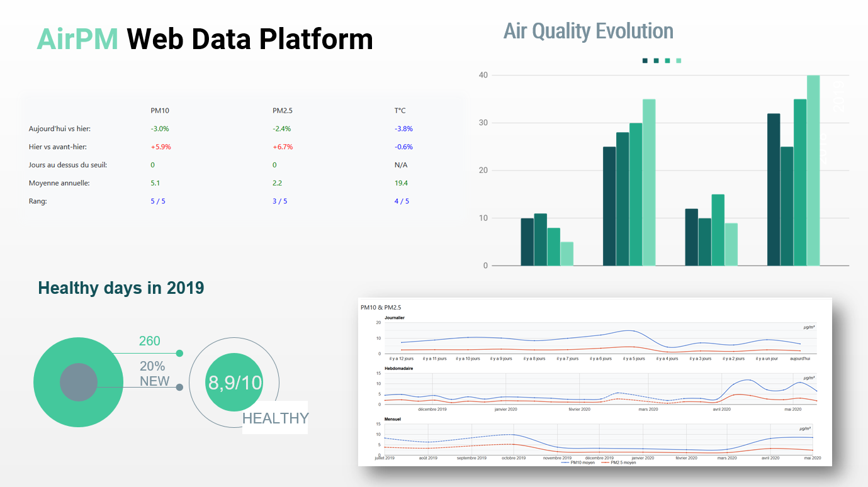Select the dark bar at value 32

(774, 189)
